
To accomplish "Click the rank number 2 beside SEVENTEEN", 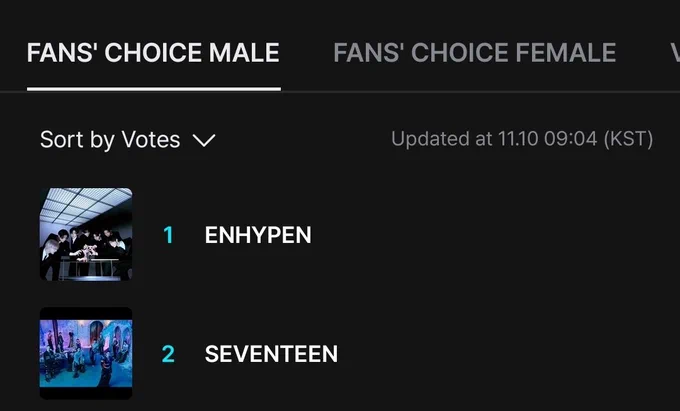I will 168,354.
